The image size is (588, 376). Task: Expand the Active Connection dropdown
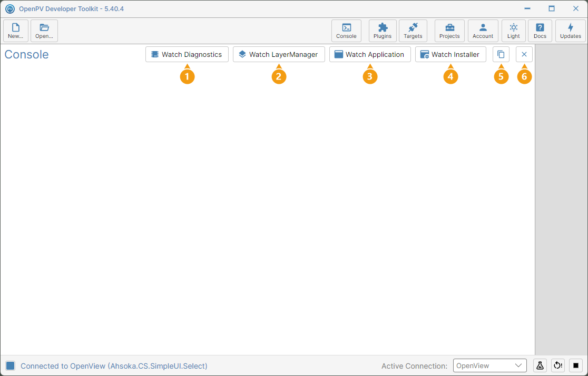[490, 365]
